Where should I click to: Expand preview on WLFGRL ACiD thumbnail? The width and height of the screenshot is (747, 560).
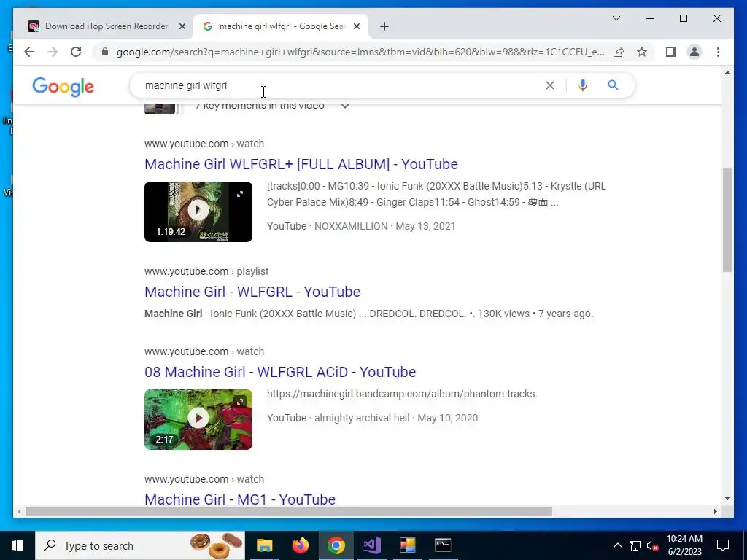[x=240, y=402]
